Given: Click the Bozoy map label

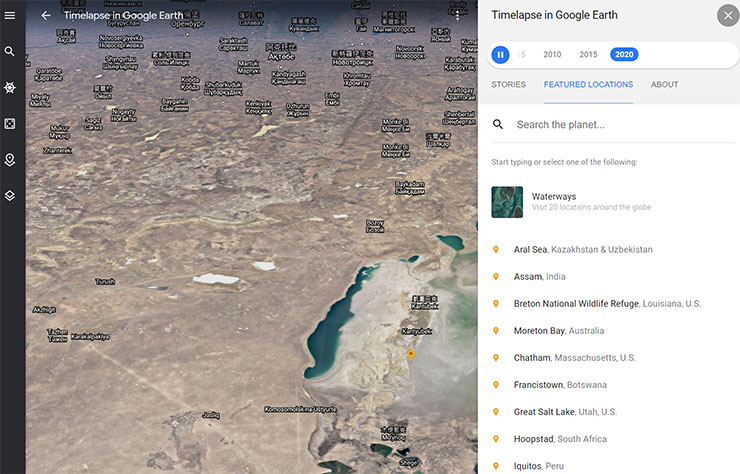Looking at the screenshot, I should click(x=375, y=226).
